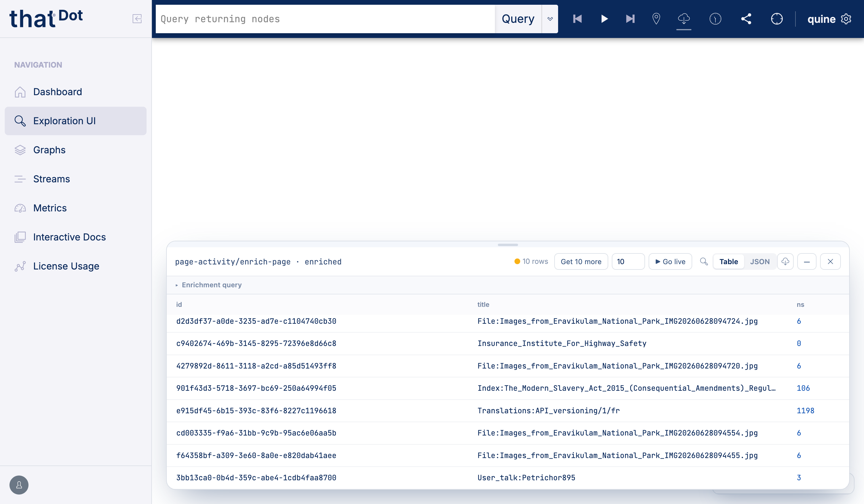The height and width of the screenshot is (504, 864).
Task: Select id d2d3df37-a0de-3235-ad7e-c1104740cb30
Action: click(x=256, y=321)
